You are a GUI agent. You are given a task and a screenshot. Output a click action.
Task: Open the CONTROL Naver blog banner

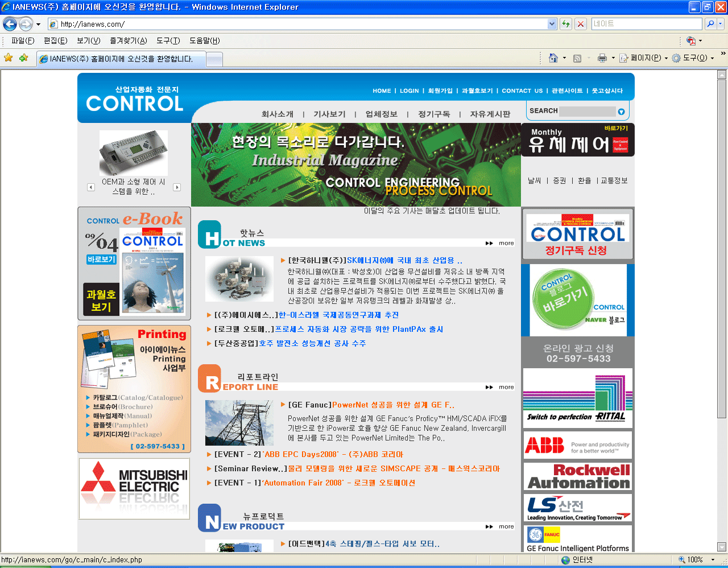(x=578, y=300)
